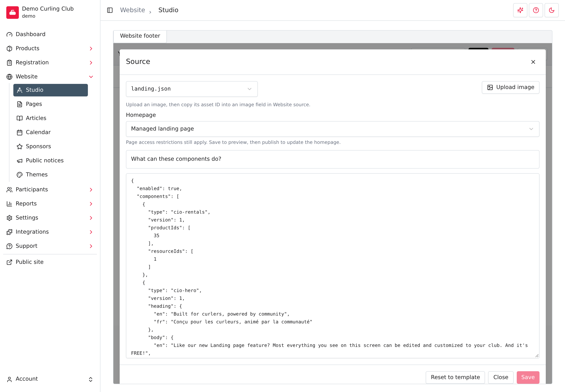This screenshot has height=392, width=565.
Task: Expand What can these components do?
Action: tap(332, 159)
